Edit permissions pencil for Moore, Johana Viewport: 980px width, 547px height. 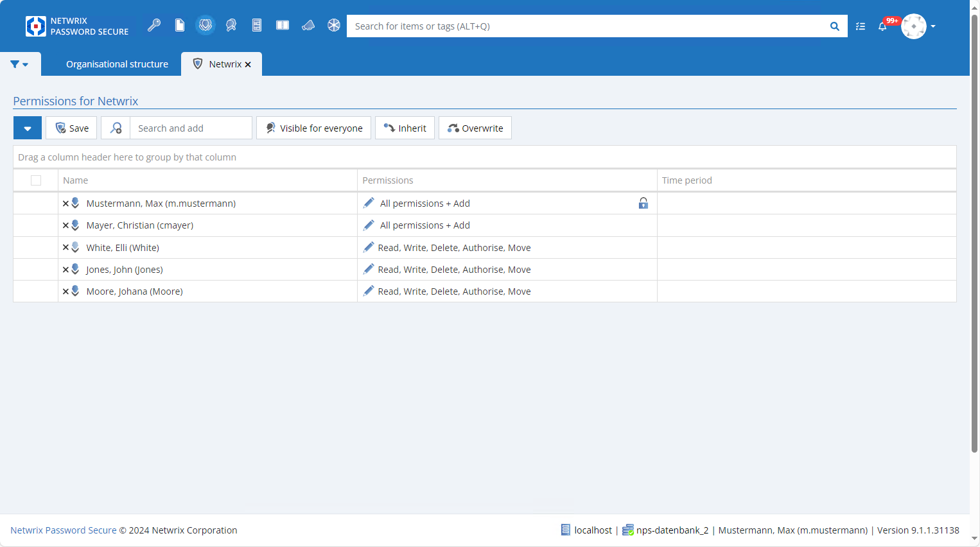tap(369, 291)
